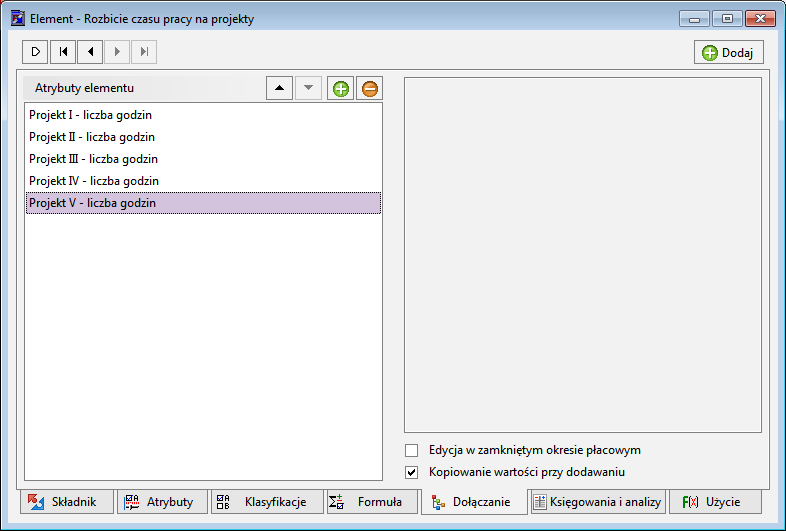This screenshot has width=786, height=531.
Task: Select Projekt IV - liczba godzin row
Action: pyautogui.click(x=94, y=181)
